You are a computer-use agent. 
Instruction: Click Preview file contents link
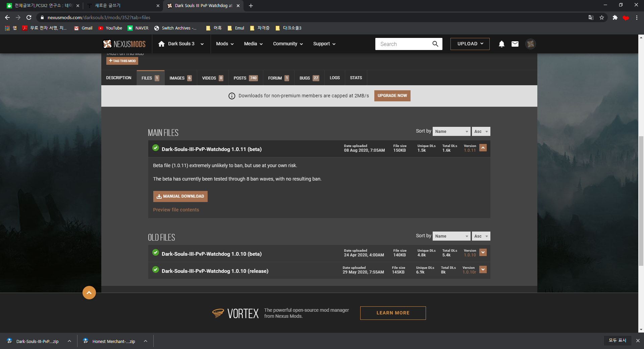click(176, 210)
